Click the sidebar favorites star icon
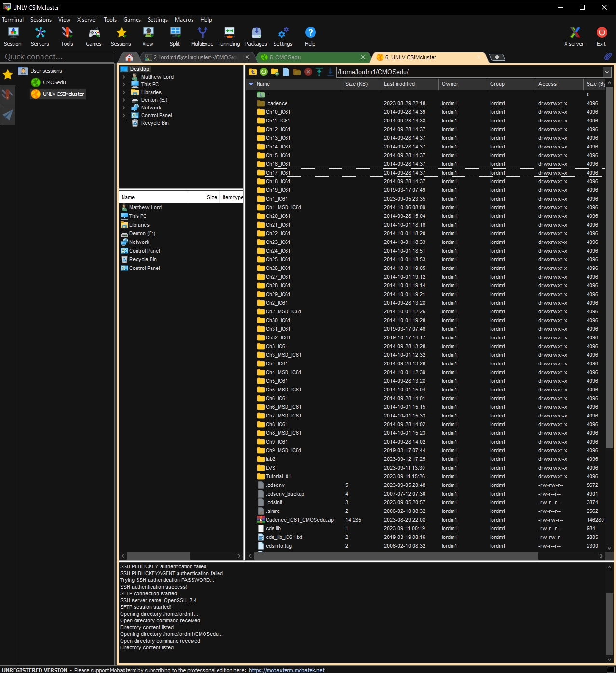The height and width of the screenshot is (673, 616). click(8, 75)
